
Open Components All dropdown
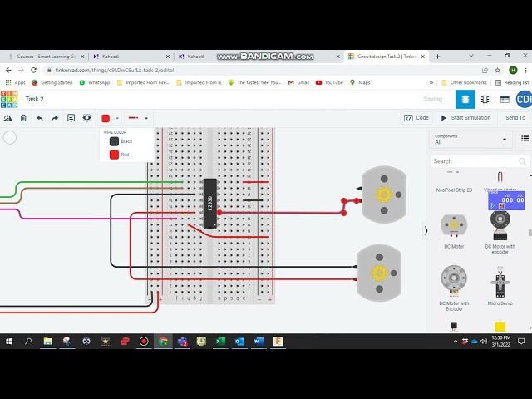[x=471, y=139]
